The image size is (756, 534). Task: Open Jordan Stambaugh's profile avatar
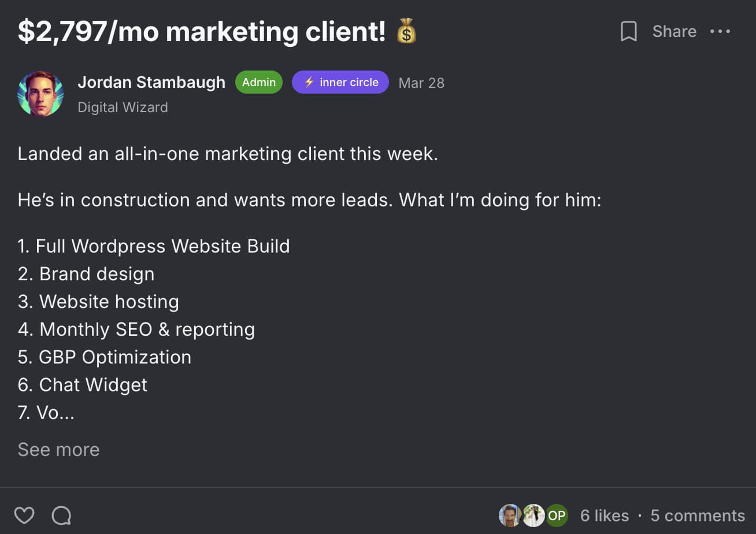40,94
